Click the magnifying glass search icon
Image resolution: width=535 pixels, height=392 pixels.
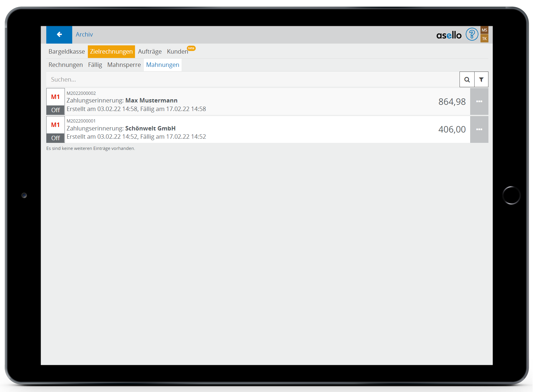click(467, 80)
